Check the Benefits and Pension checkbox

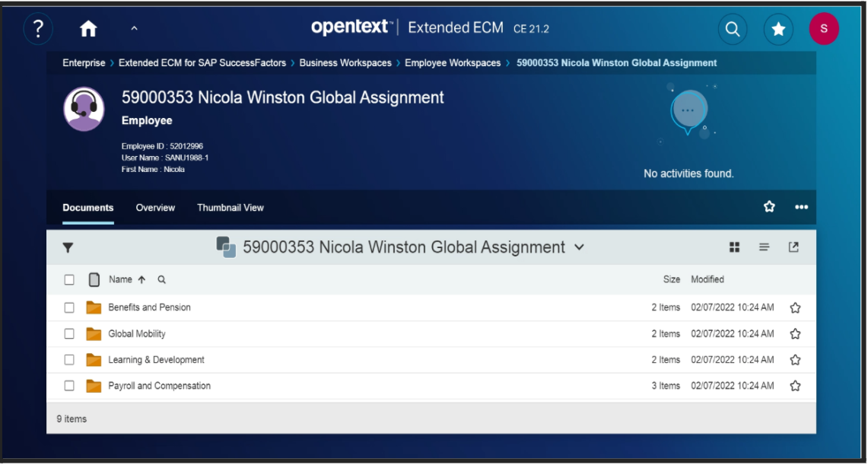pos(69,307)
